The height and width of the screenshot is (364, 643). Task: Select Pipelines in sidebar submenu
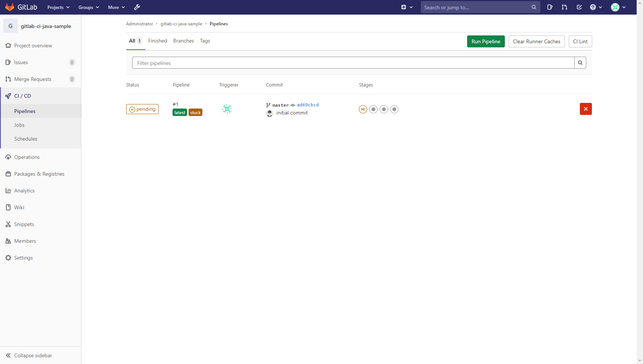coord(40,111)
